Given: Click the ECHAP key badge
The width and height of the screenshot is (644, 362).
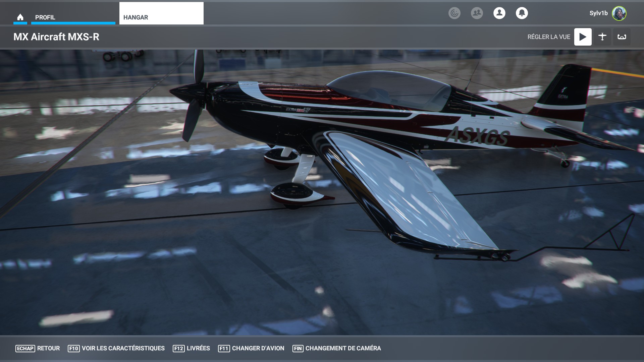Looking at the screenshot, I should (25, 349).
